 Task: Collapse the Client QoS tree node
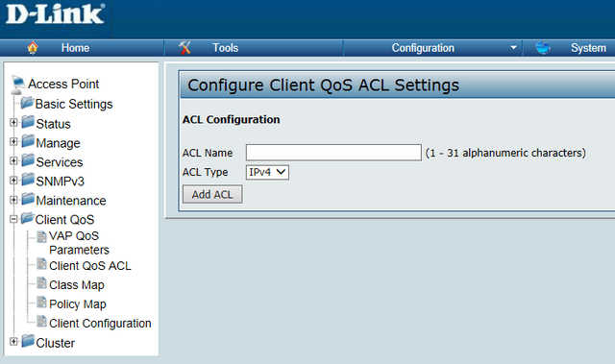click(x=13, y=219)
